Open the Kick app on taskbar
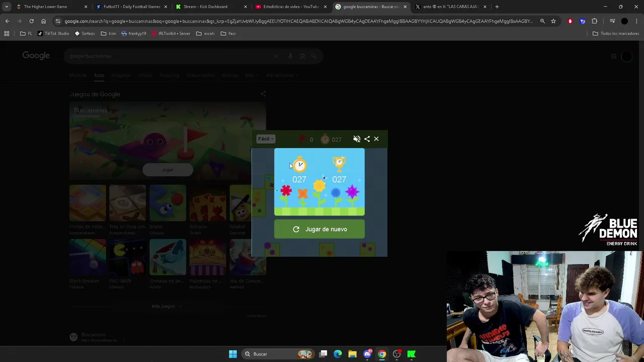 tap(412, 354)
